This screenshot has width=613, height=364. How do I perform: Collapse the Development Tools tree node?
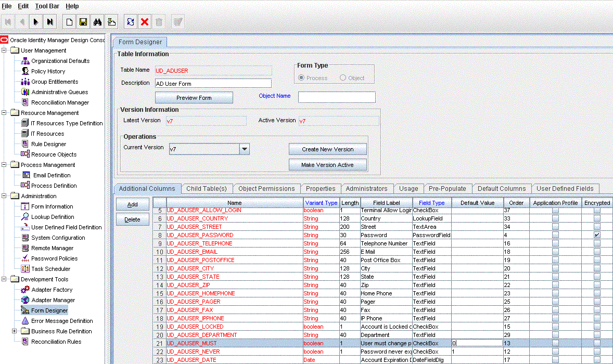pyautogui.click(x=4, y=279)
